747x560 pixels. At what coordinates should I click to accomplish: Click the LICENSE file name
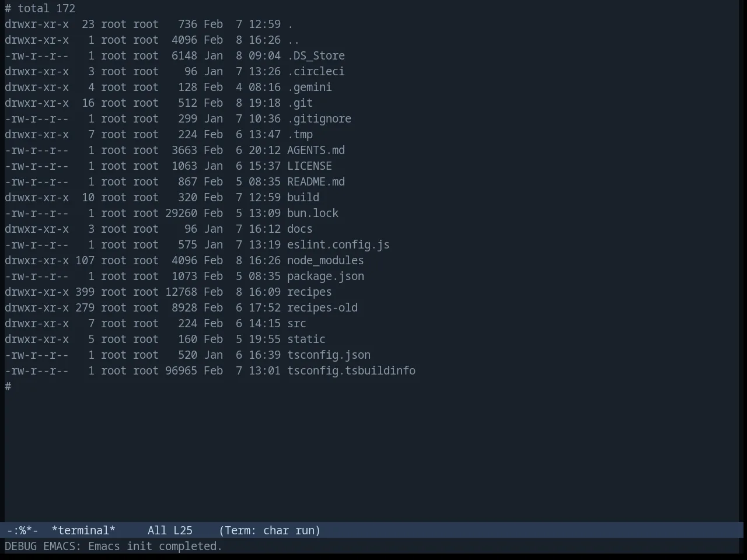[309, 166]
